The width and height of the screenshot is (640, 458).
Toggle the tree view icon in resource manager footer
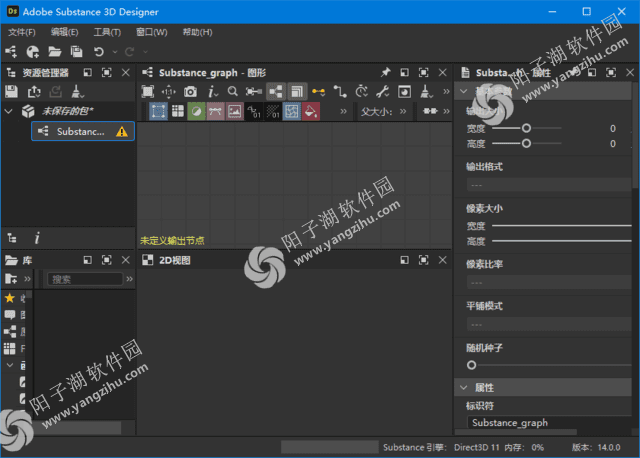pyautogui.click(x=12, y=238)
